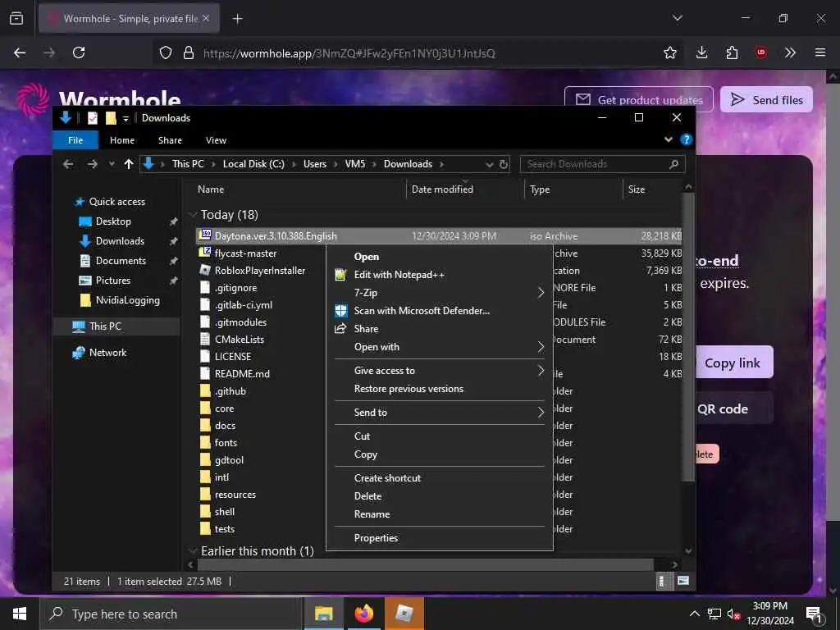Choose Edit with Notepad++
Image resolution: width=840 pixels, height=630 pixels.
coord(440,275)
